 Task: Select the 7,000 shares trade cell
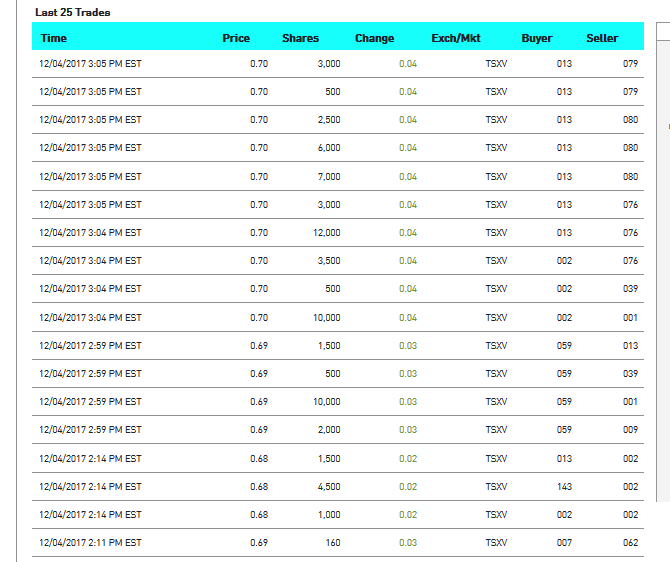tap(326, 177)
